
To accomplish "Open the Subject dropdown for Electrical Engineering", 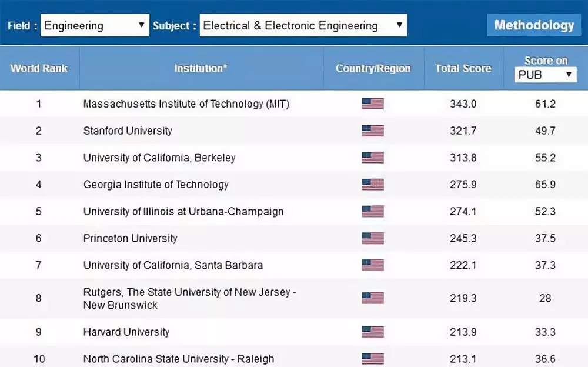I will point(303,26).
